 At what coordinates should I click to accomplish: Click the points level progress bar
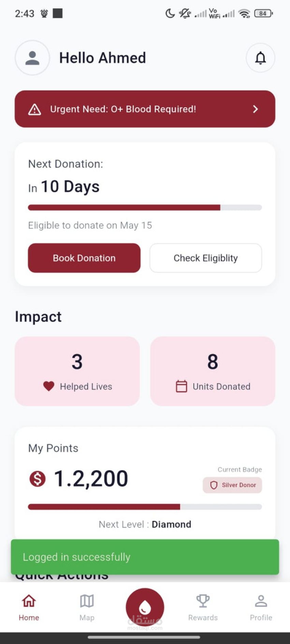(145, 507)
